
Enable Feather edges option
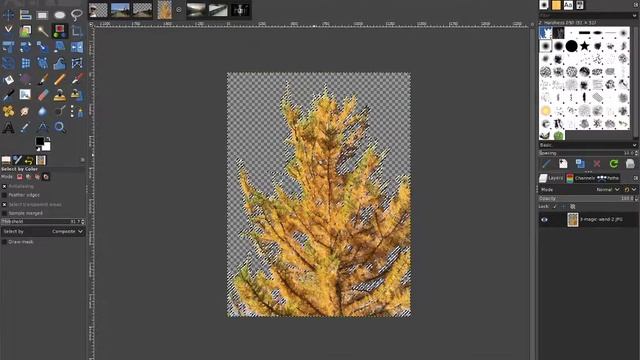coord(4,195)
